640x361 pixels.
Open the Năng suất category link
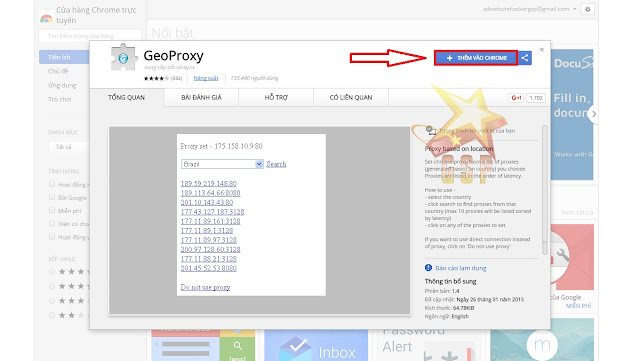[206, 78]
